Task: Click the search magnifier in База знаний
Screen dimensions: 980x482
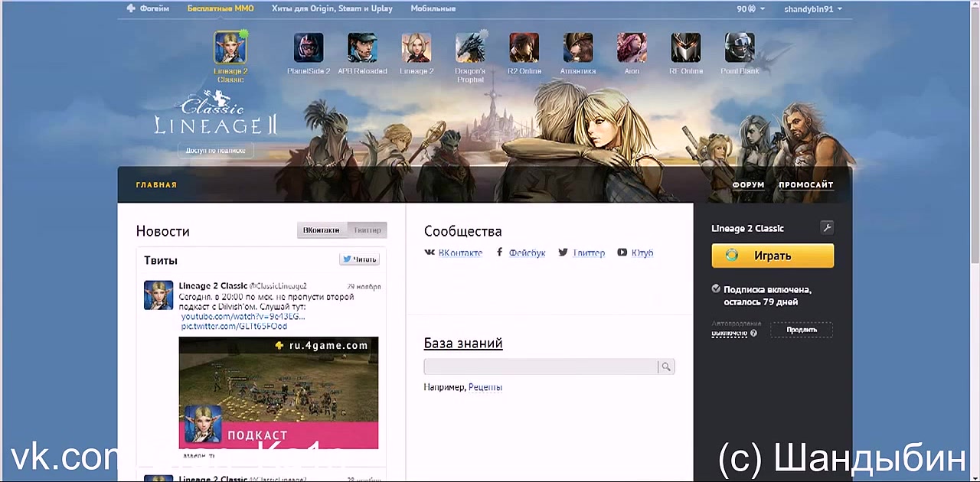Action: 666,367
